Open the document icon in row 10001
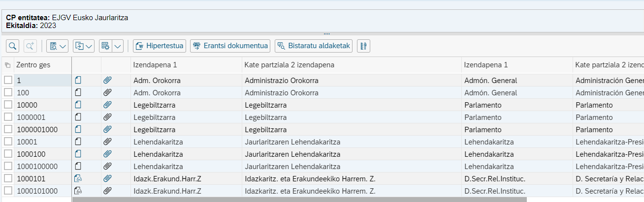This screenshot has width=644, height=202. (x=78, y=142)
